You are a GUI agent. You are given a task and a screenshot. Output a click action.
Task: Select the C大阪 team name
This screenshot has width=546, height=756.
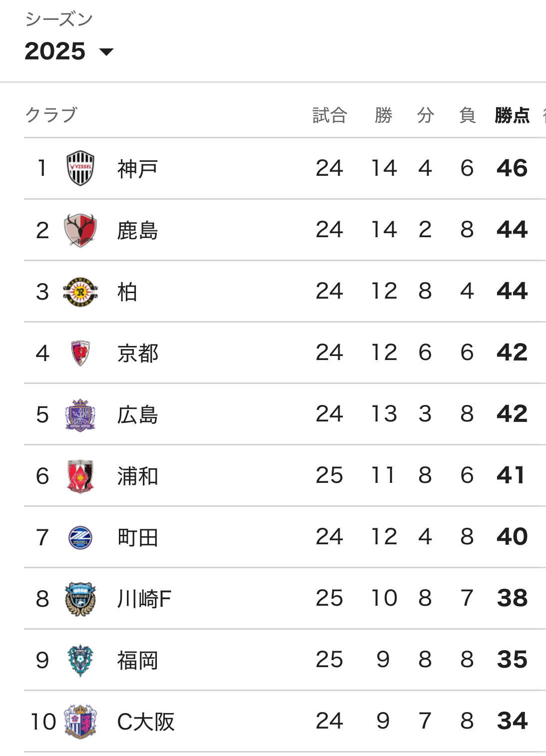145,722
